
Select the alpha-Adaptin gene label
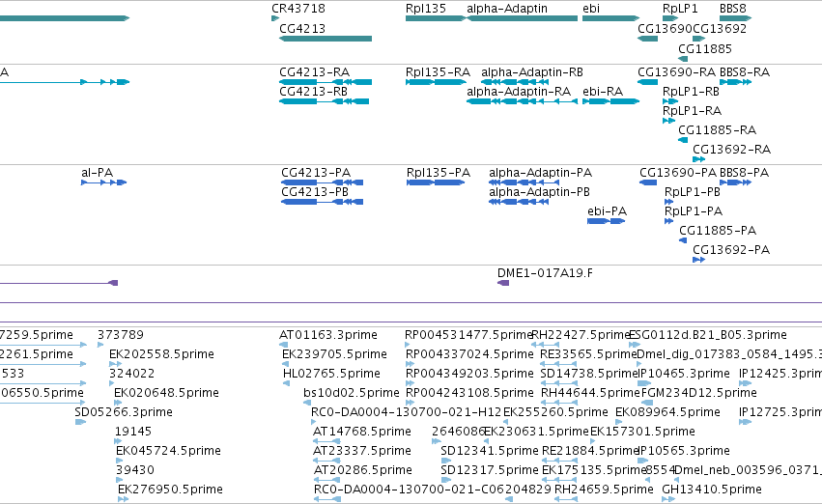coord(507,9)
